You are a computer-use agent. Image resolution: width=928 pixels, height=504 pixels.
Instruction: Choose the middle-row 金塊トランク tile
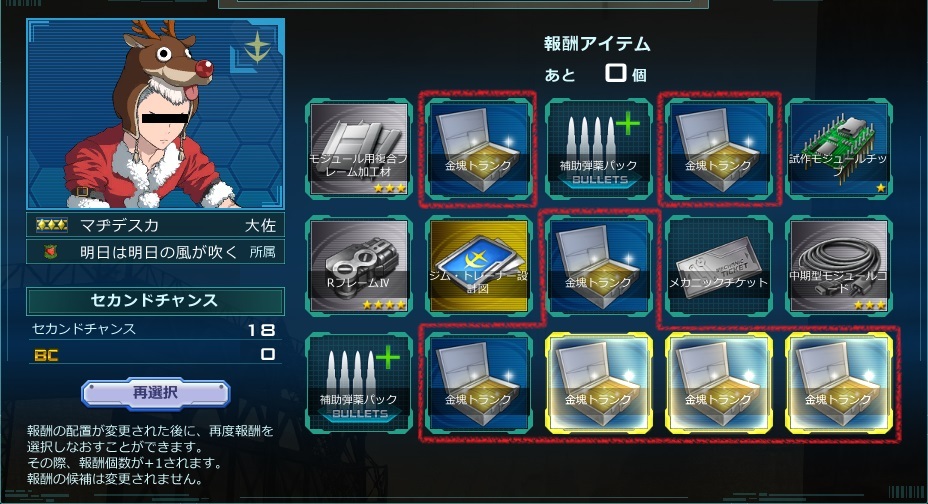[599, 266]
